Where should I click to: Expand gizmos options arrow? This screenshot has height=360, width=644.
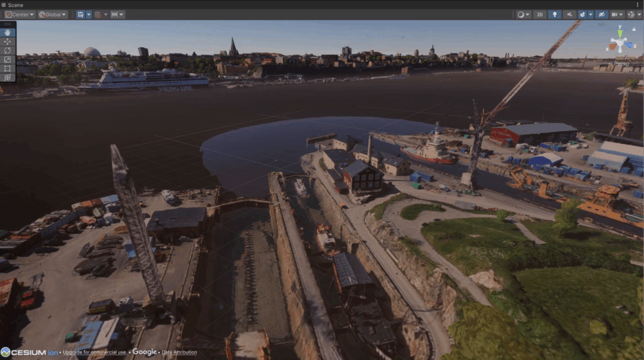639,14
